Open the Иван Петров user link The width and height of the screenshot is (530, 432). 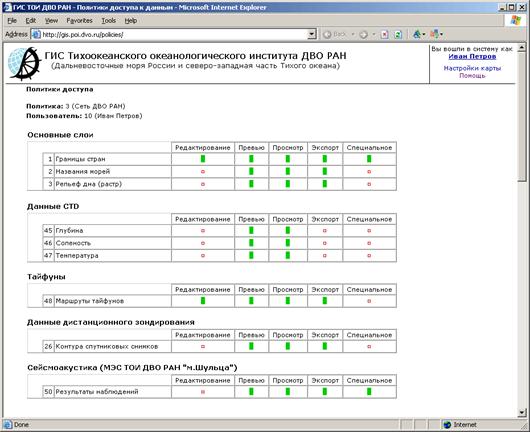click(x=472, y=56)
